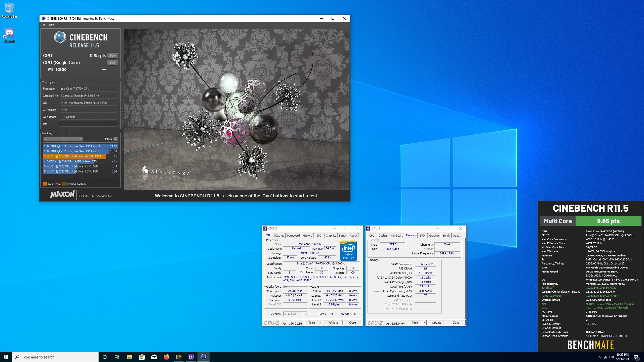Screen dimensions: 644x362
Task: Click the left CPU-Z window title icon
Action: click(x=265, y=229)
